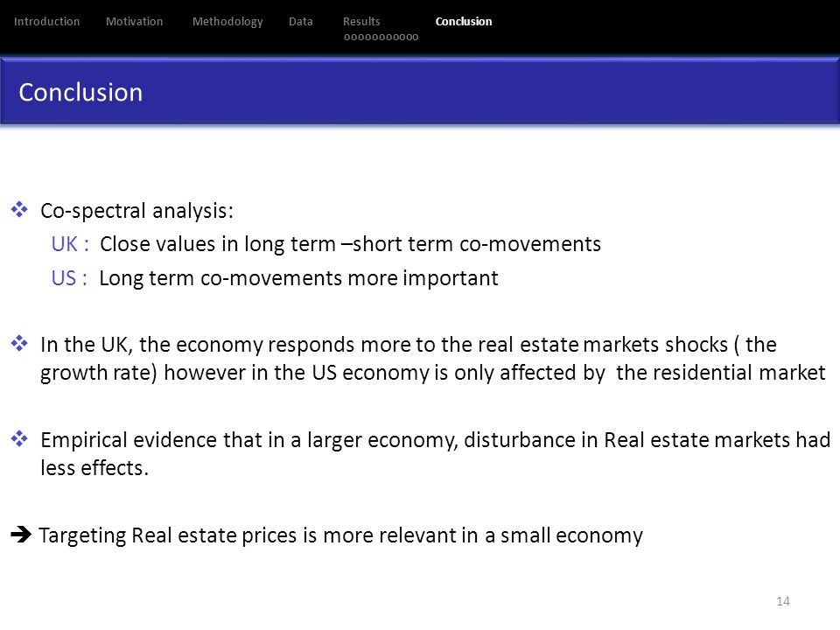Open the Results section link
The width and height of the screenshot is (840, 630).
click(361, 21)
